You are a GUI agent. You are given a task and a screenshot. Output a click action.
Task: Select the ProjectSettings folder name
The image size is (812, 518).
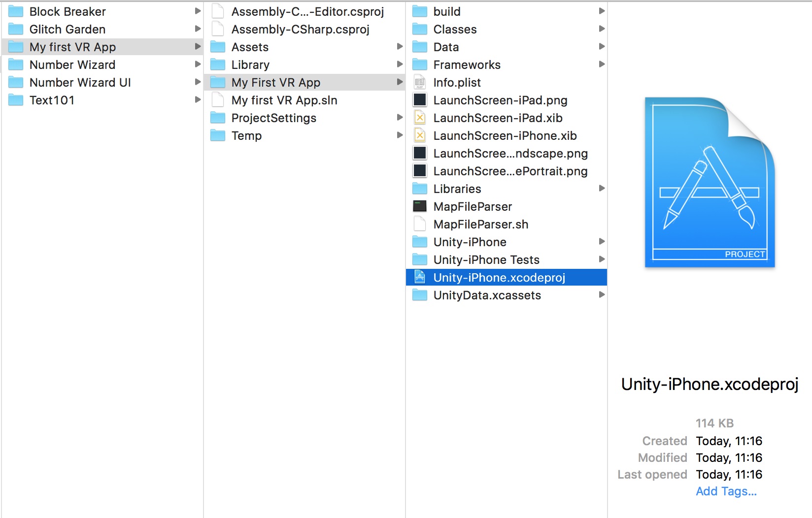pos(274,118)
